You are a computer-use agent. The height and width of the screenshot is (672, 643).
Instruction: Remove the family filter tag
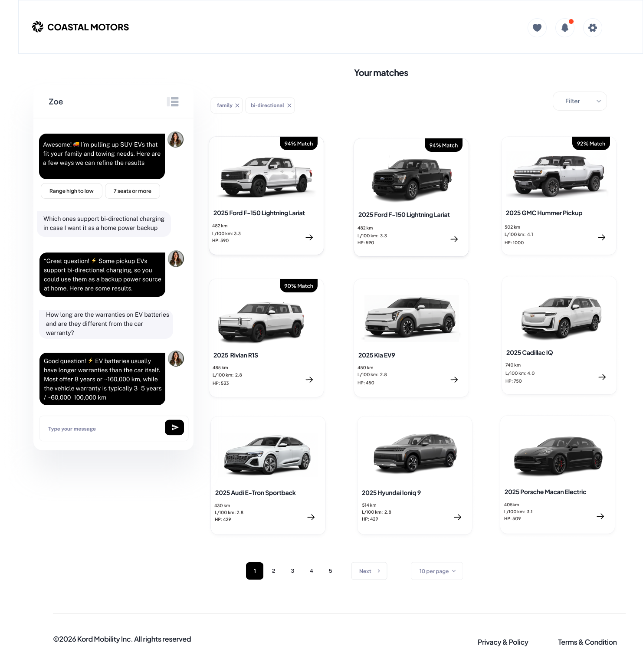(x=237, y=105)
